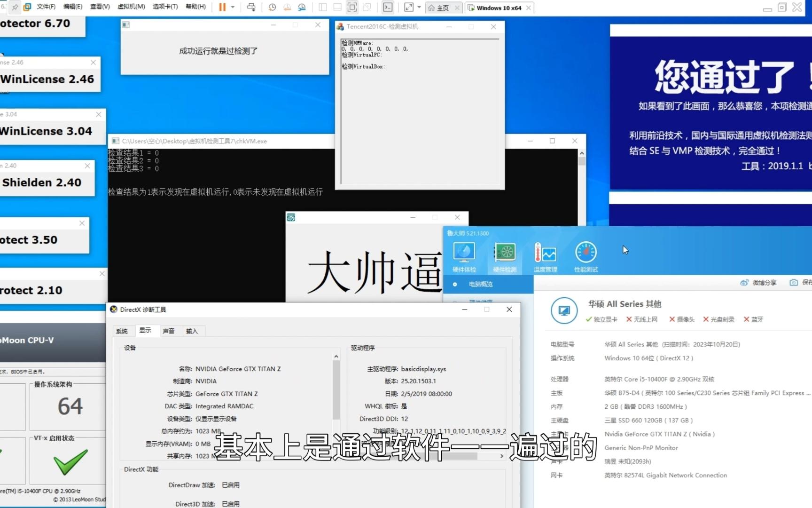
Task: Open 硬件体检 in 鲁大师
Action: point(464,257)
